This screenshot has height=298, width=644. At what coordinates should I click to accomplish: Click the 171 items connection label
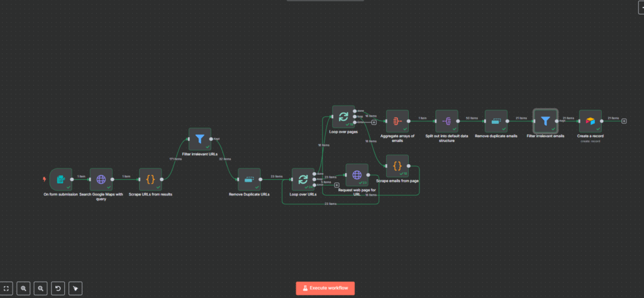click(x=175, y=159)
